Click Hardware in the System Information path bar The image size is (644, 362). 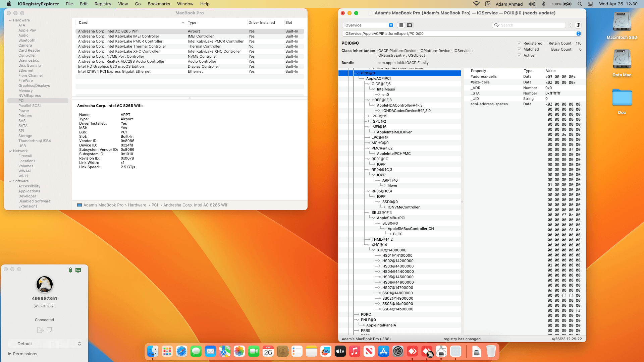click(x=137, y=205)
